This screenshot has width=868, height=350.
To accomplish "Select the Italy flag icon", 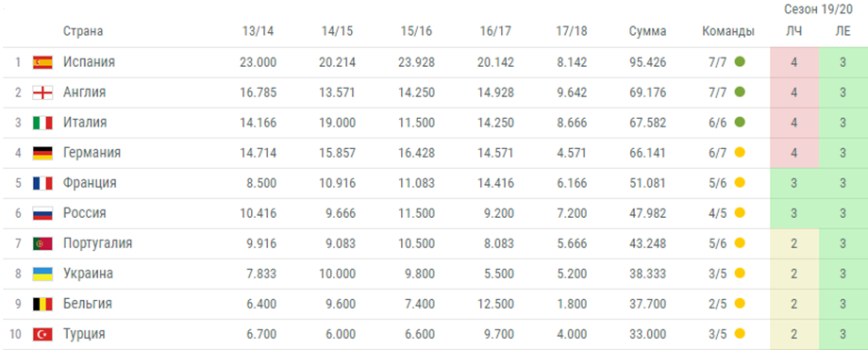I will (x=42, y=123).
